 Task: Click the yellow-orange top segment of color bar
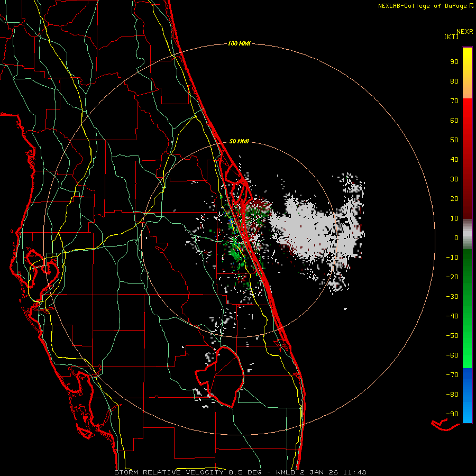467,73
